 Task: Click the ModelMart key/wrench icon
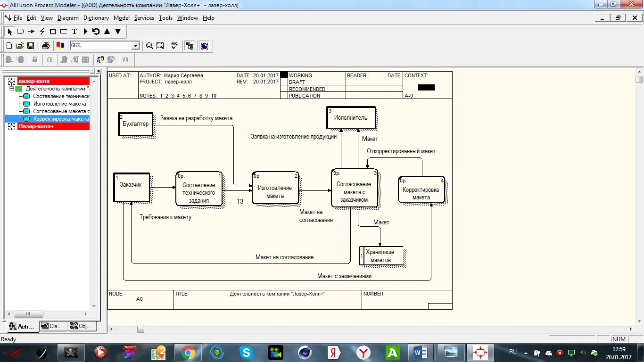pos(111,60)
